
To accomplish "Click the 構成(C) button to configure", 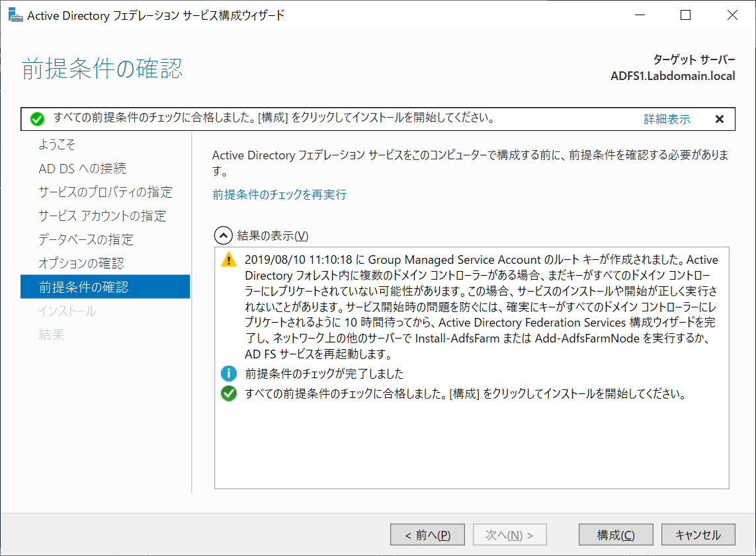I will coord(616,535).
